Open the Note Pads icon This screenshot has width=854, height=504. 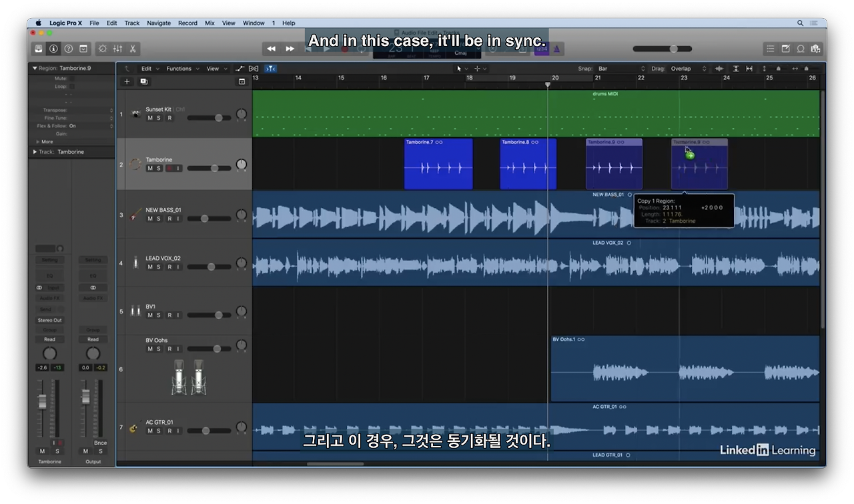pyautogui.click(x=785, y=49)
